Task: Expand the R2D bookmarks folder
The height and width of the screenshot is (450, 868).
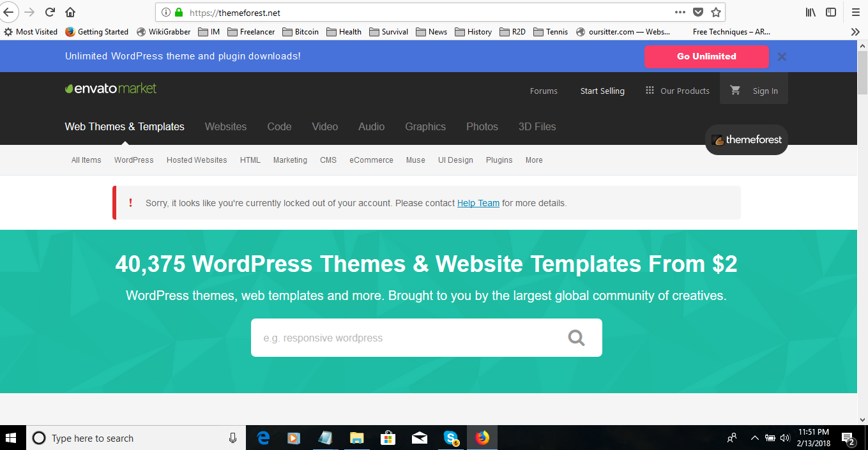Action: coord(512,31)
